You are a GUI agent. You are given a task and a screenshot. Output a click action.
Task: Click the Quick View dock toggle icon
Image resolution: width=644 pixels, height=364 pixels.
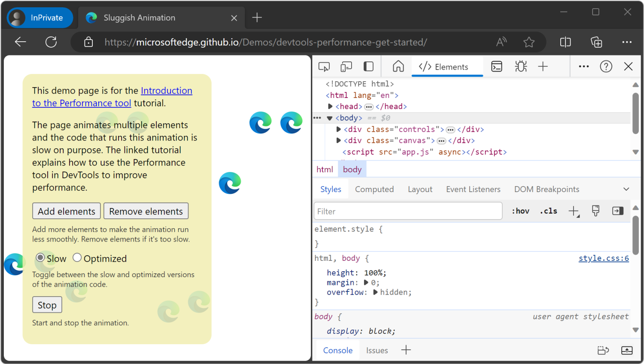tap(603, 350)
